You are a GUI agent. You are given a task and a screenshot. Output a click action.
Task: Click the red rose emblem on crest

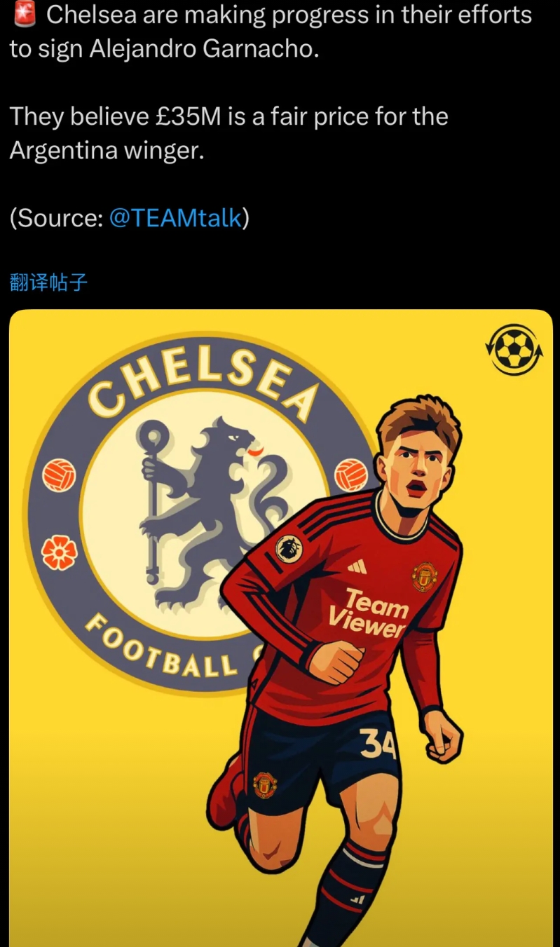point(59,552)
